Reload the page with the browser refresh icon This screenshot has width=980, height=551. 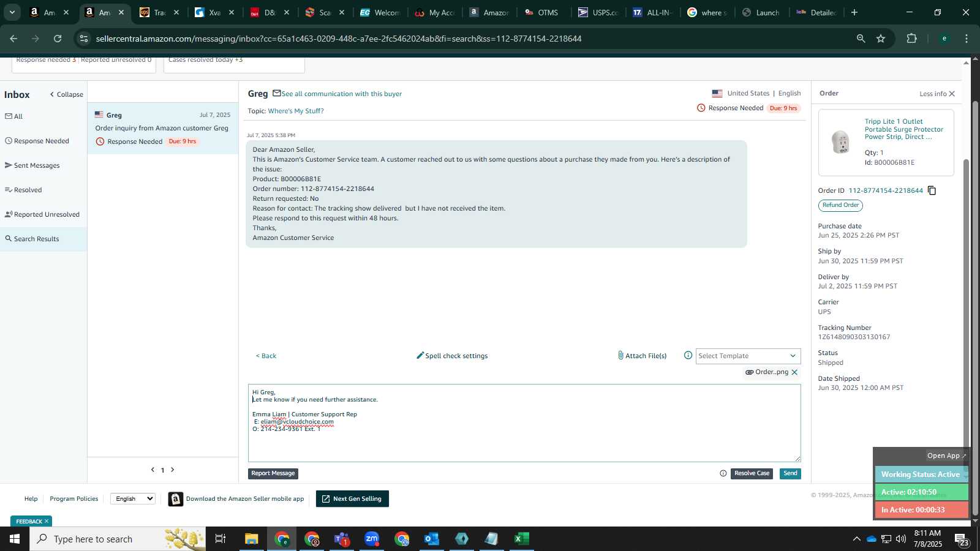tap(58, 39)
